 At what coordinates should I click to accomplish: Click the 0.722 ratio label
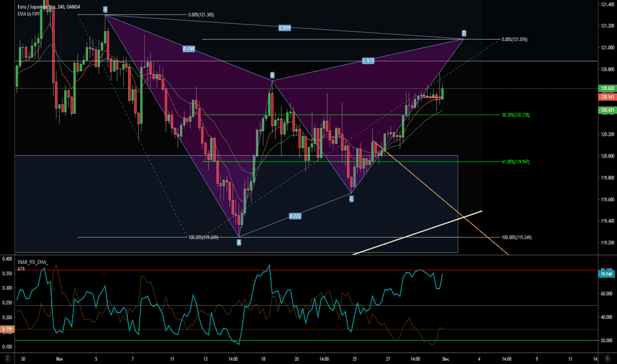coord(295,216)
